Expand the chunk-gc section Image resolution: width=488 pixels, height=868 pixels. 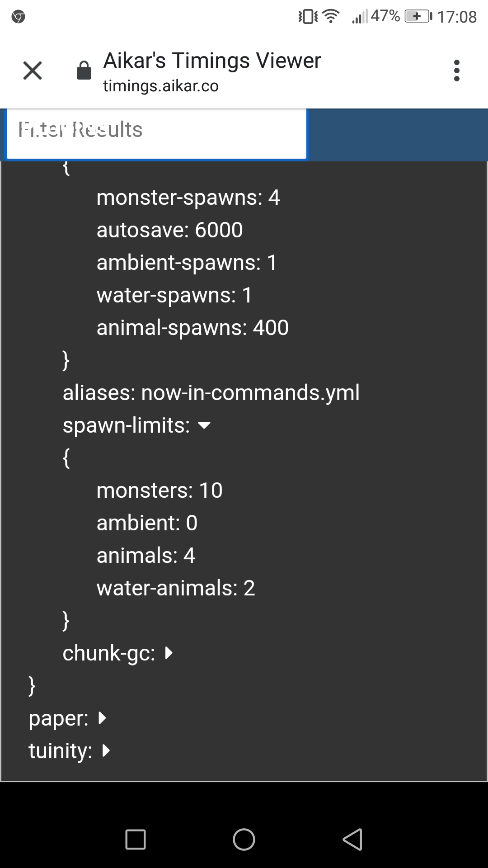pyautogui.click(x=169, y=653)
